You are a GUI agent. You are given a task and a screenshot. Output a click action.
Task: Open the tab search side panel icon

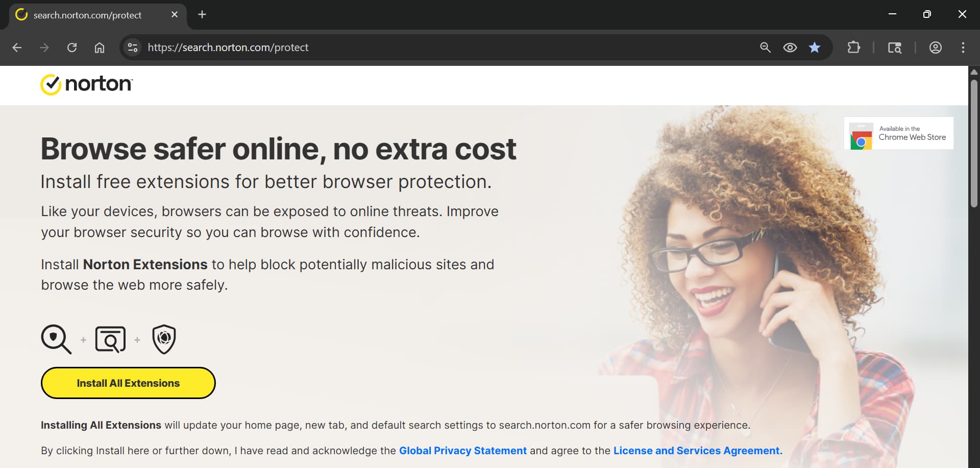(894, 48)
